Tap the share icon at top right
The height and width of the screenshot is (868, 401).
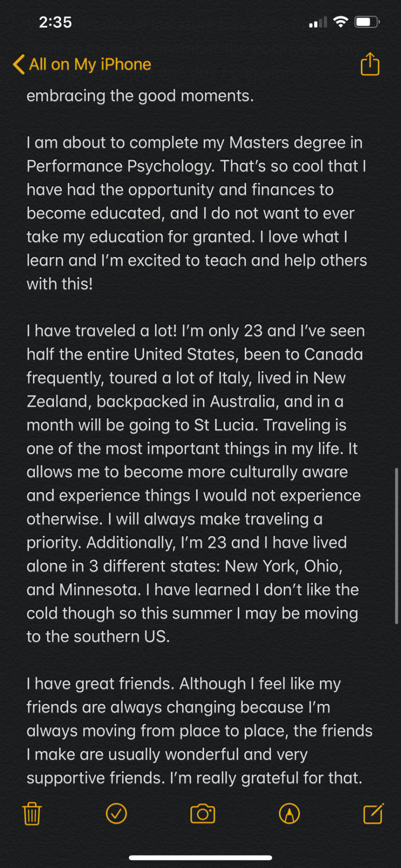(x=370, y=64)
